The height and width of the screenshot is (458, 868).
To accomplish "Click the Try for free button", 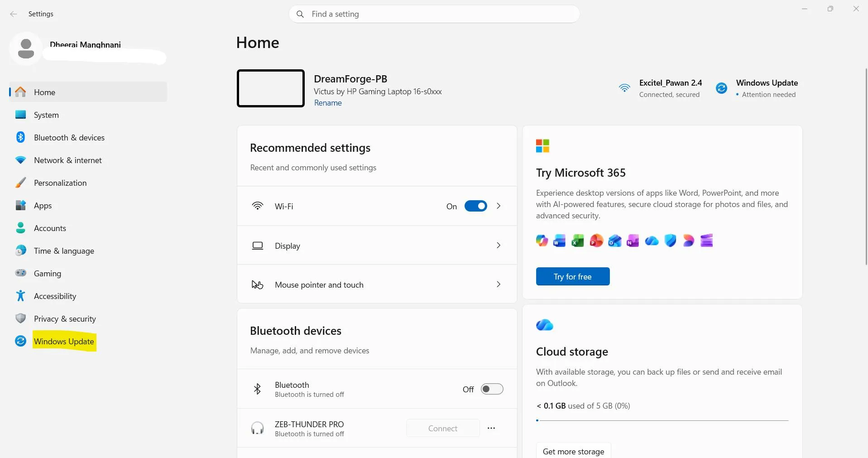I will [573, 276].
